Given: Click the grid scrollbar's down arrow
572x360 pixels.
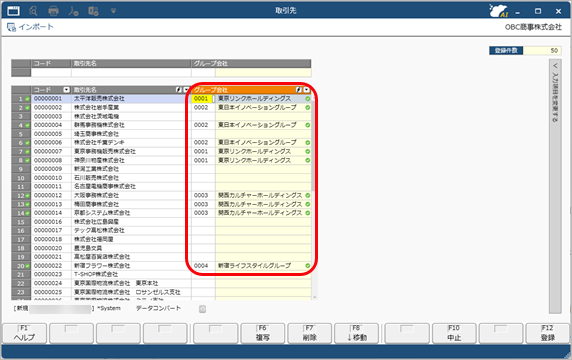Looking at the screenshot, I should (314, 297).
